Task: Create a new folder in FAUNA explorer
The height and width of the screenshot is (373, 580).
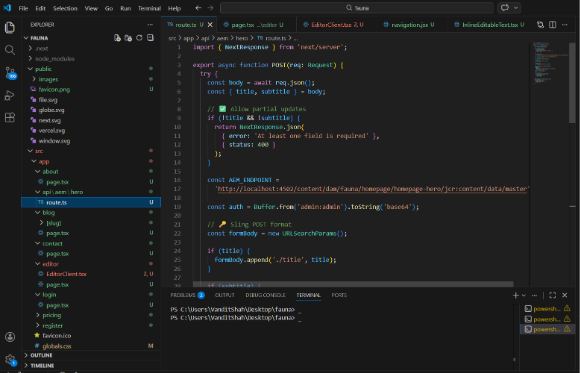Action: pyautogui.click(x=128, y=38)
